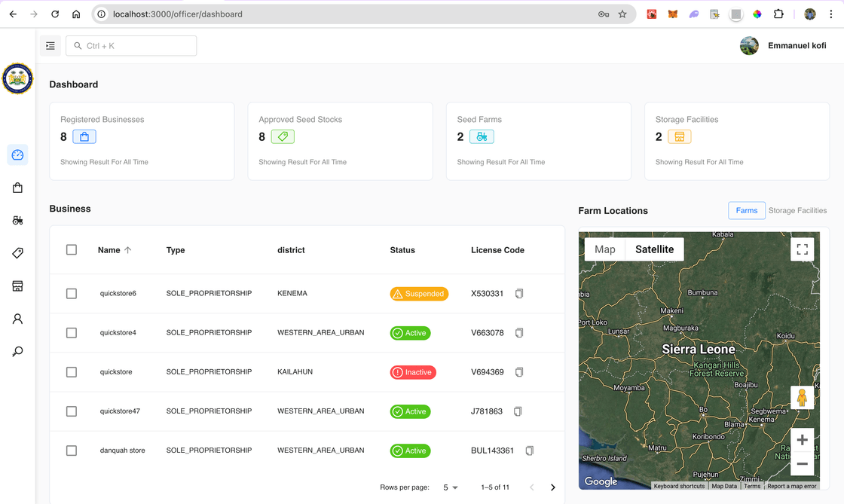Viewport: 844px width, 504px height.
Task: Go to previous table page
Action: 532,487
